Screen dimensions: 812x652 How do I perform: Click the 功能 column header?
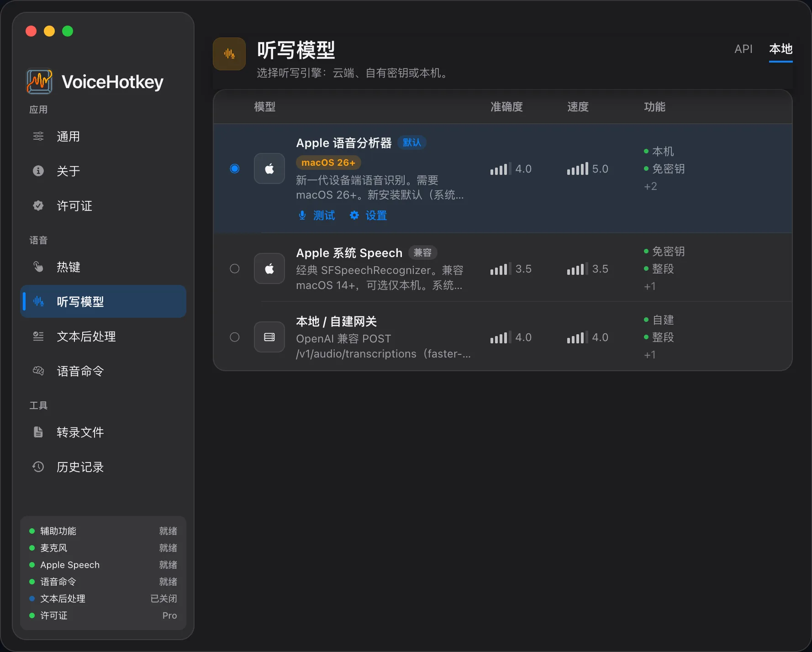click(654, 106)
